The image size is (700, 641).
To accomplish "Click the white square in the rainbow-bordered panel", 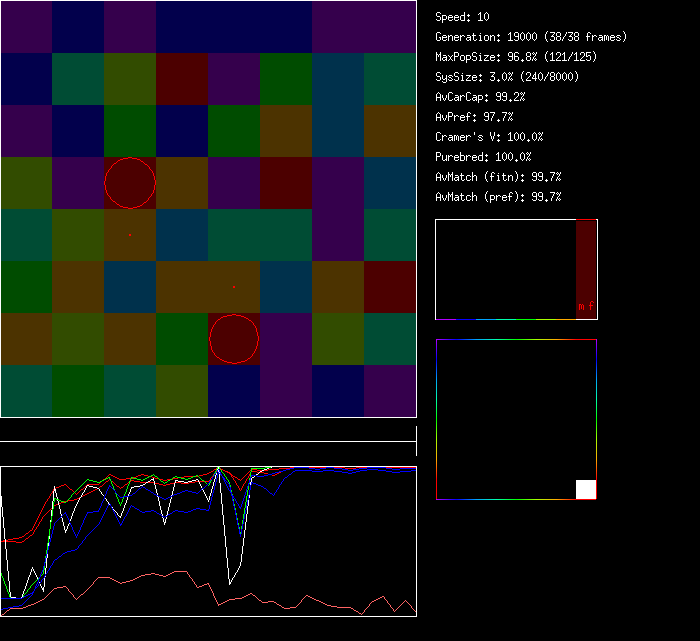I will point(586,489).
